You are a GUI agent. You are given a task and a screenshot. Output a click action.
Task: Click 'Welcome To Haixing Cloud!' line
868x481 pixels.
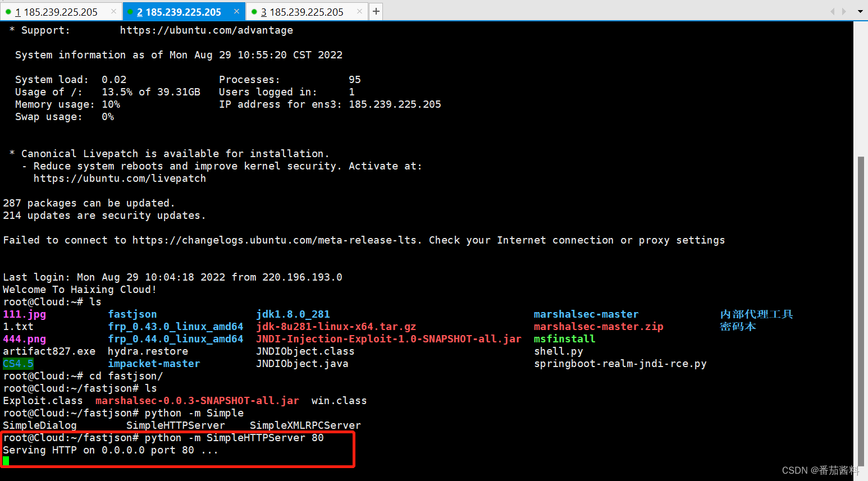(80, 290)
